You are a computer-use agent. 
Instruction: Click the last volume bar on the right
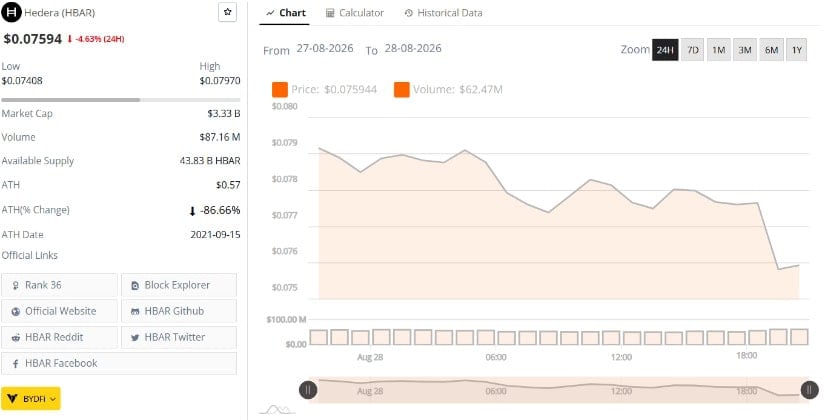(x=799, y=337)
